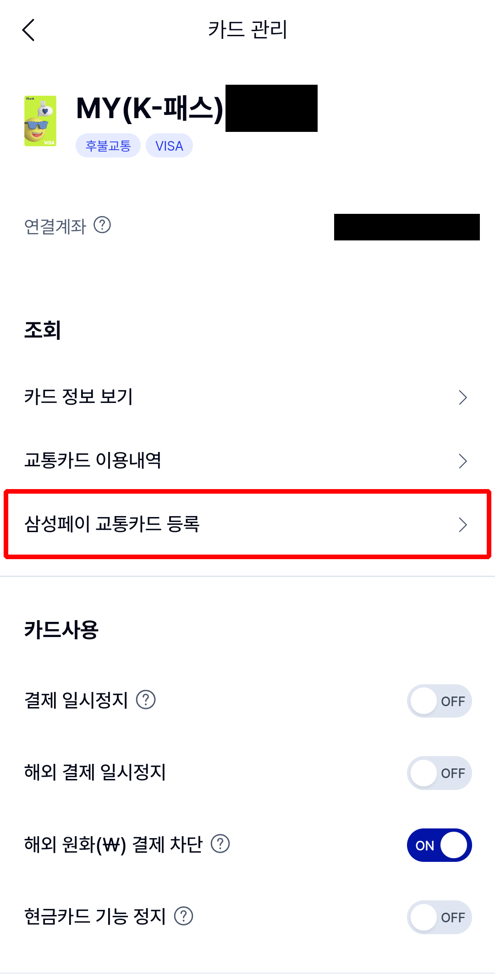Turn on the 결제 일시정지 switch
The width and height of the screenshot is (495, 980).
[x=439, y=701]
